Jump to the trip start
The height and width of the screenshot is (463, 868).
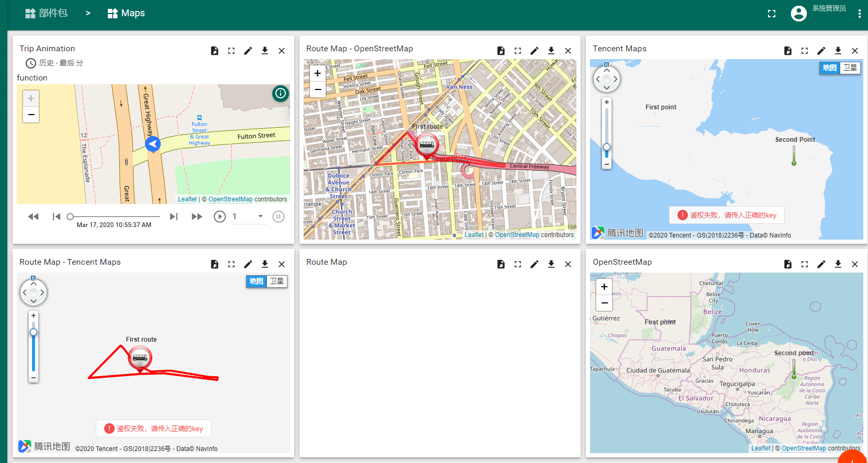click(x=57, y=217)
